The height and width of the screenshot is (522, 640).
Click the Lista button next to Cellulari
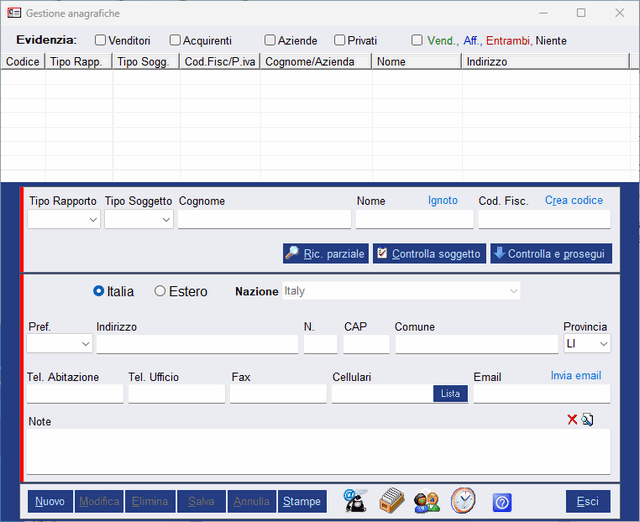(x=450, y=394)
